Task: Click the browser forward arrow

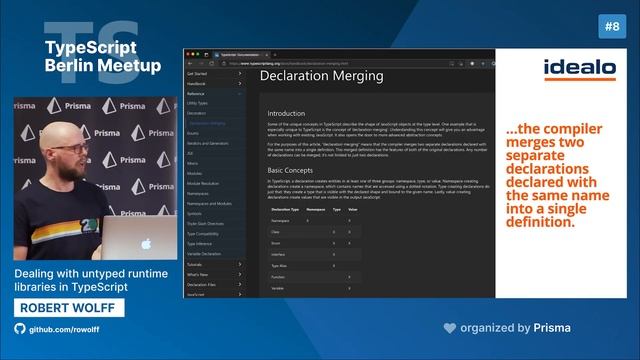Action: click(x=201, y=64)
